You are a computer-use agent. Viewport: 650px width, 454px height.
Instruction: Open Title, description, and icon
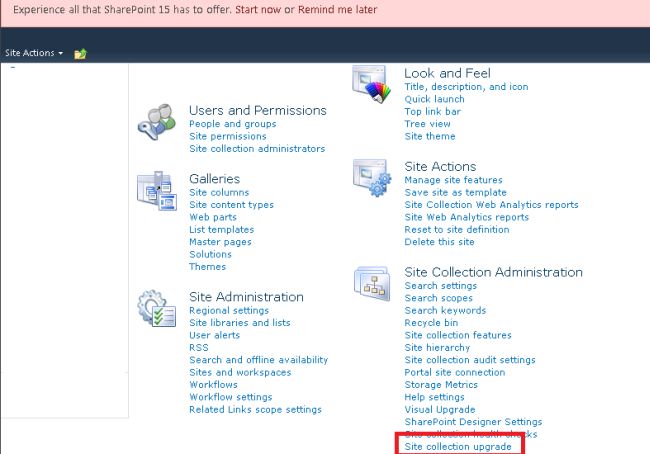[x=466, y=87]
